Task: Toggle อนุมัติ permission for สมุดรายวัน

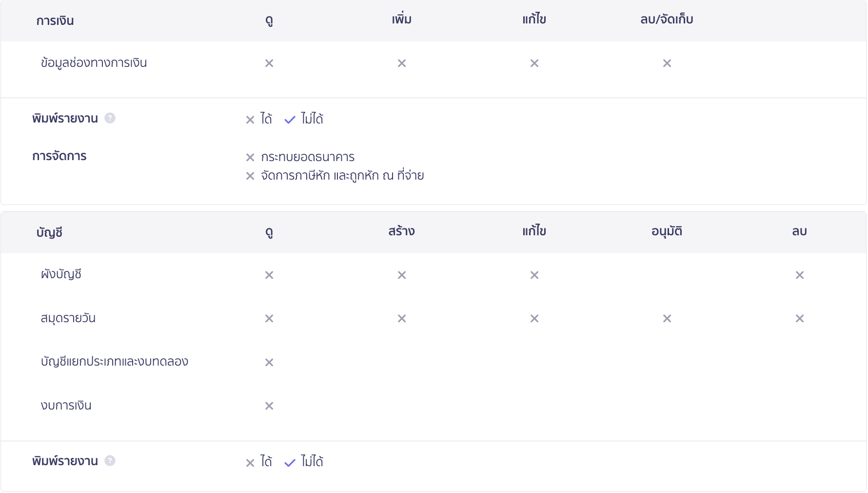Action: coord(667,318)
